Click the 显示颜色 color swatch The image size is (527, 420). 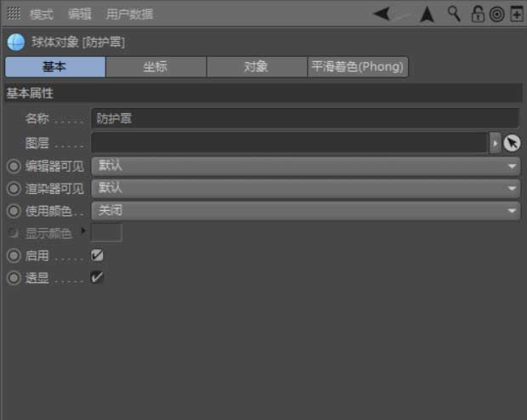click(106, 232)
